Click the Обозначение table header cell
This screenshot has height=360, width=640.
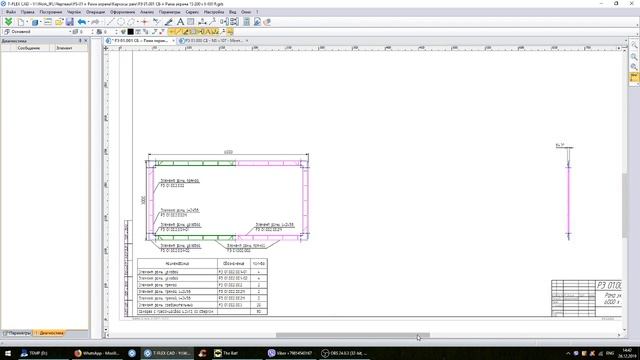click(234, 264)
